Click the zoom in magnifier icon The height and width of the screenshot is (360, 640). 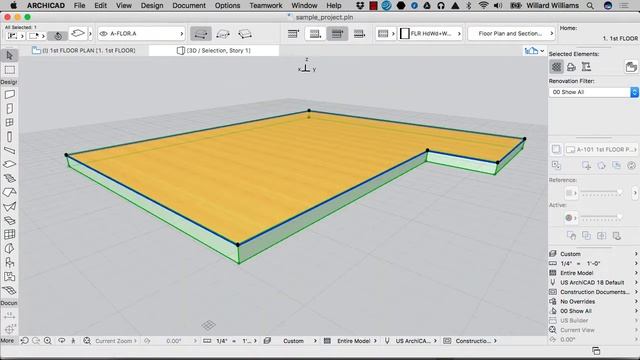pyautogui.click(x=48, y=340)
